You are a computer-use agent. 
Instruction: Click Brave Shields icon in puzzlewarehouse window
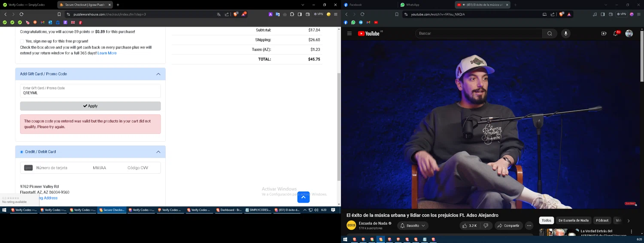[235, 14]
